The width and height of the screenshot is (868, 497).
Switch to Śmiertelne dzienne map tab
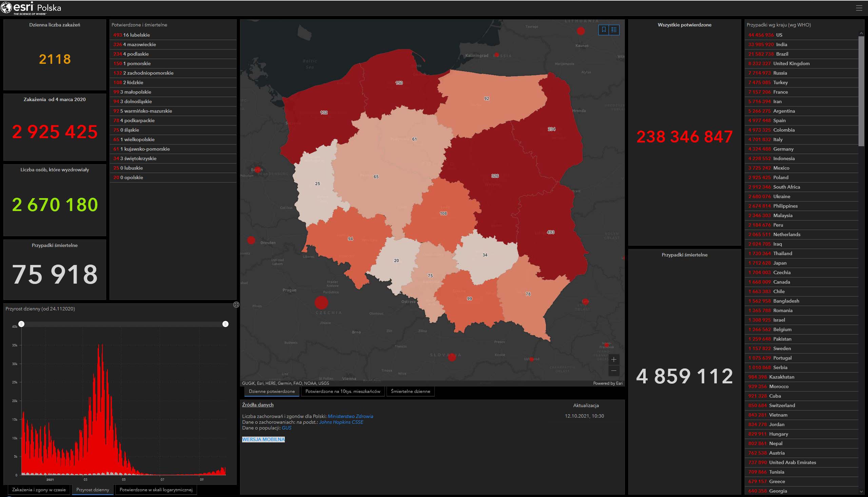coord(410,391)
